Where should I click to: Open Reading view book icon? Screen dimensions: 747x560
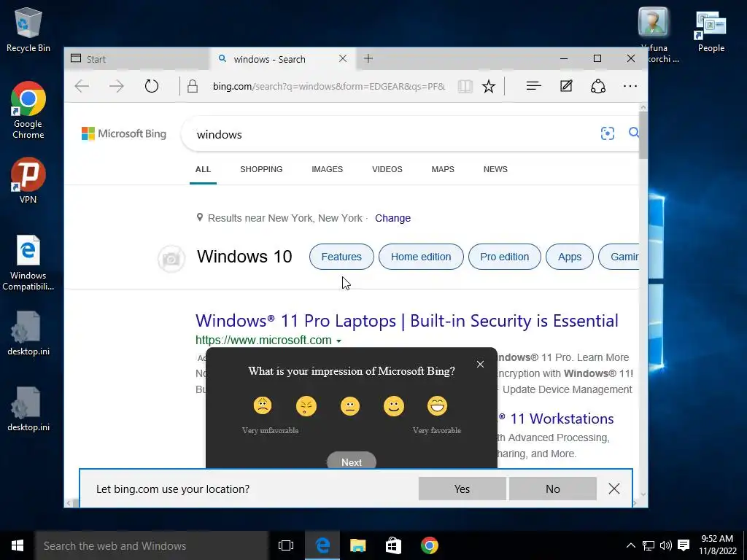pos(465,86)
